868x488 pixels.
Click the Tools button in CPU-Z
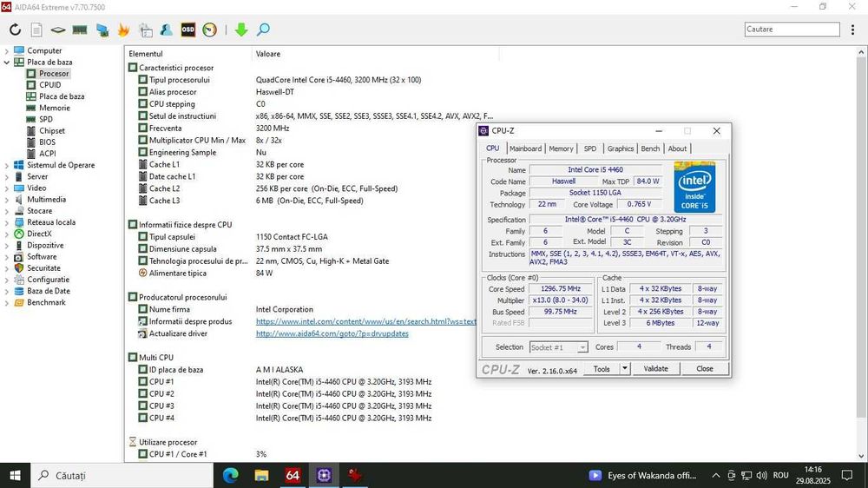(x=602, y=368)
